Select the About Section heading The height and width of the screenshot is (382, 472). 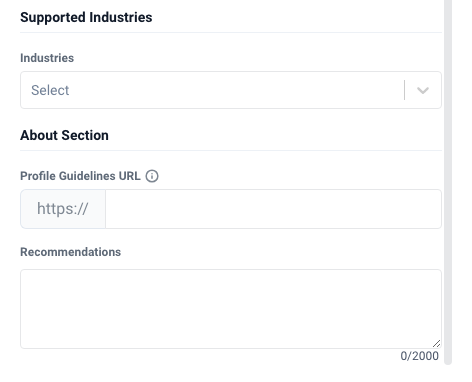click(x=64, y=135)
